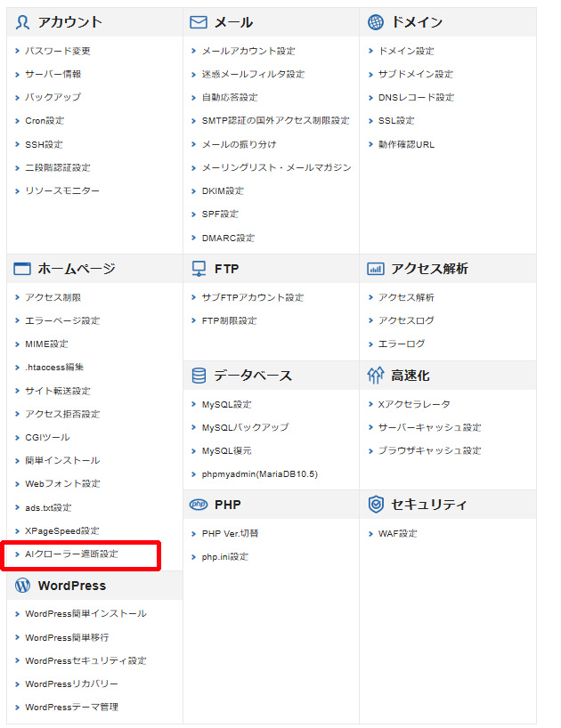The image size is (561, 728).
Task: Open パスワード変更 settings
Action: [58, 51]
